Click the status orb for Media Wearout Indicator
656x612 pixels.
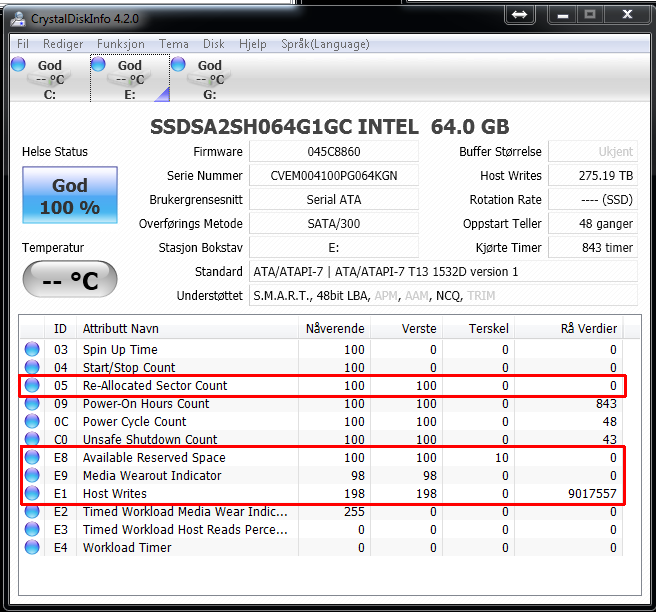point(32,475)
